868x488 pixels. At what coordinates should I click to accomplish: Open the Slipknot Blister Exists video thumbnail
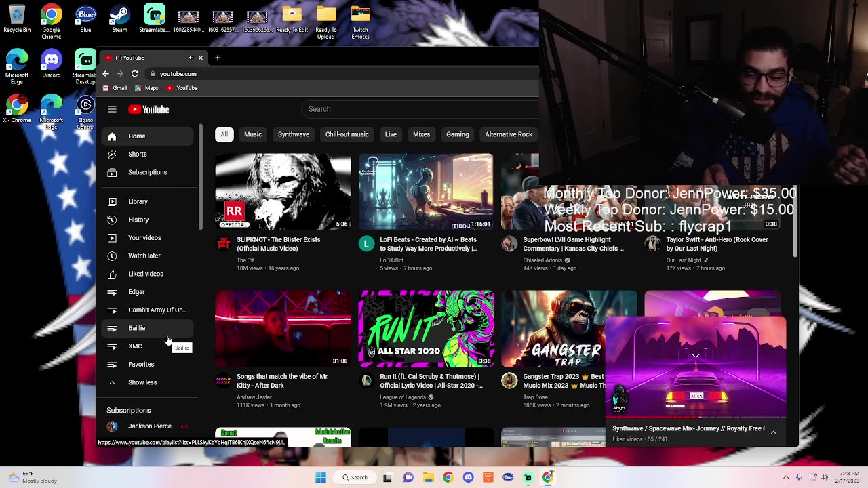click(283, 192)
